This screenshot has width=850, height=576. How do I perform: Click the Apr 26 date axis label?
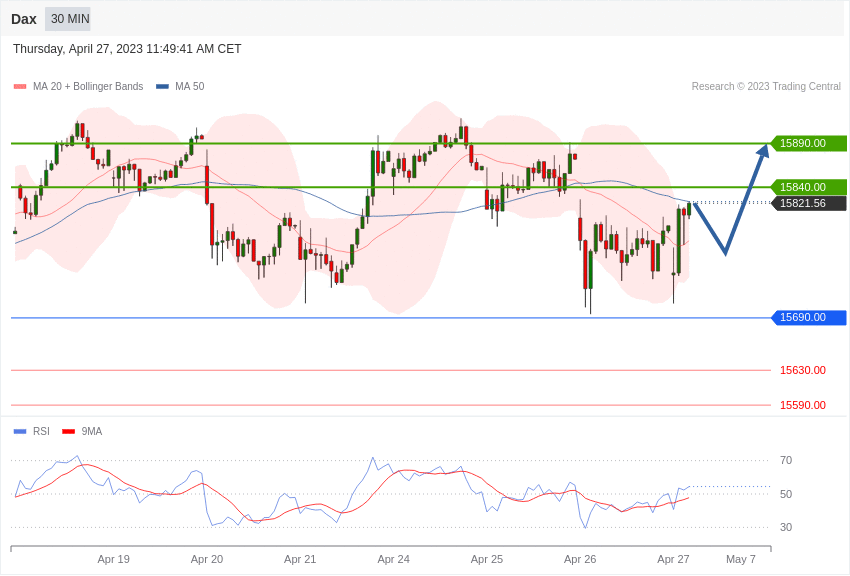pos(580,559)
